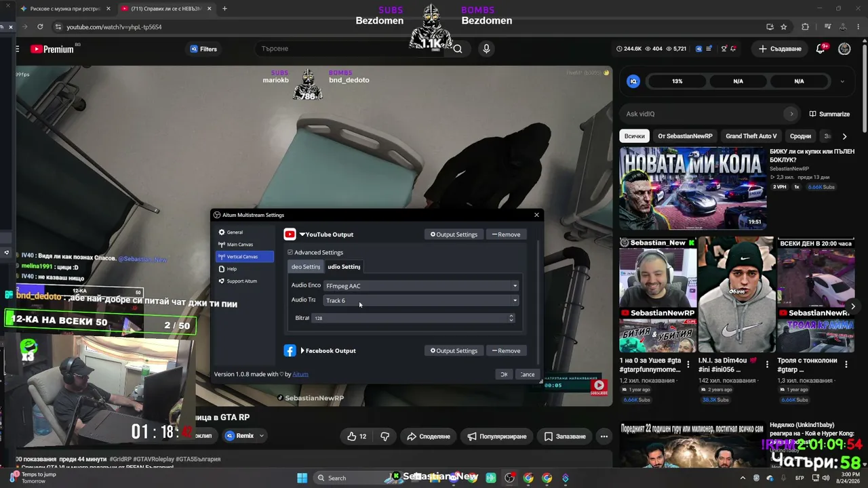Image resolution: width=868 pixels, height=488 pixels.
Task: Go to YouTube Premium home logo
Action: (52, 49)
